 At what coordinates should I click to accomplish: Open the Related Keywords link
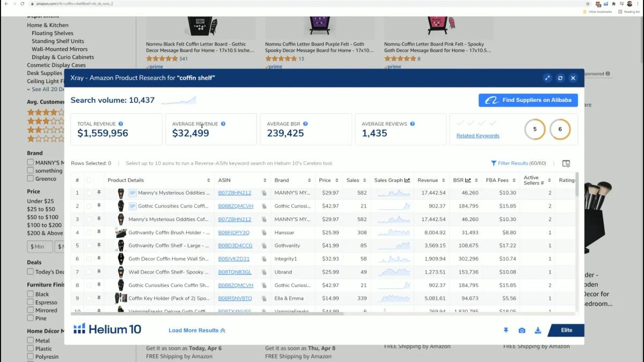(x=477, y=135)
